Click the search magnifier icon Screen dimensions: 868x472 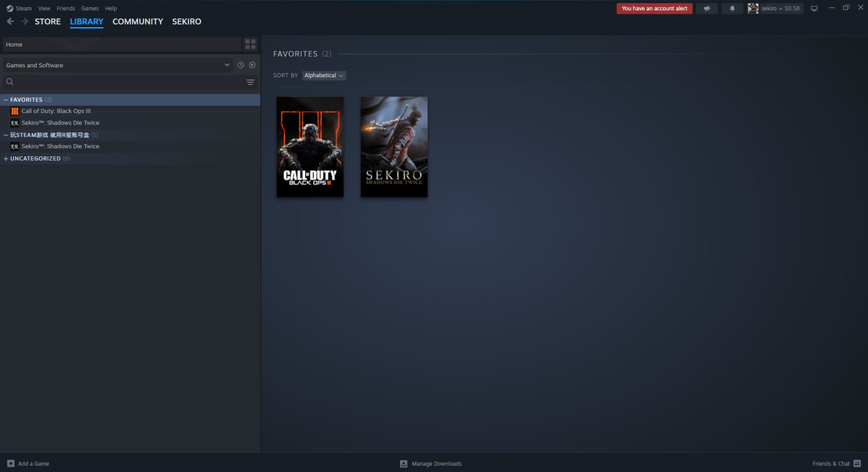(10, 82)
